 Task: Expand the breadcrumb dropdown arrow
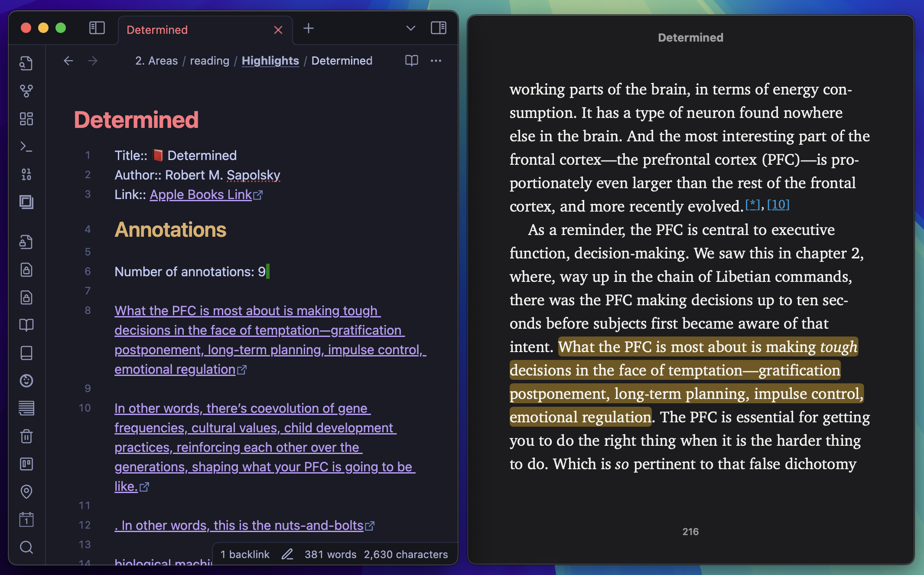click(410, 30)
